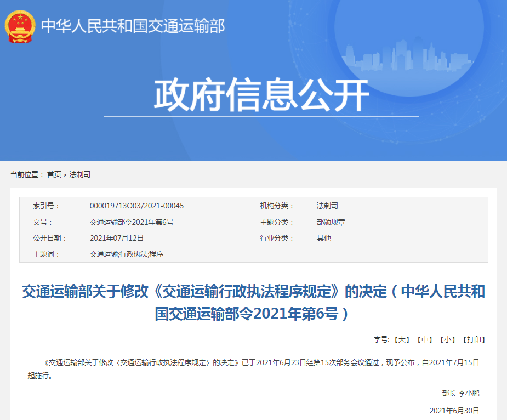Click the national emblem logo
The width and height of the screenshot is (507, 420).
tap(20, 25)
